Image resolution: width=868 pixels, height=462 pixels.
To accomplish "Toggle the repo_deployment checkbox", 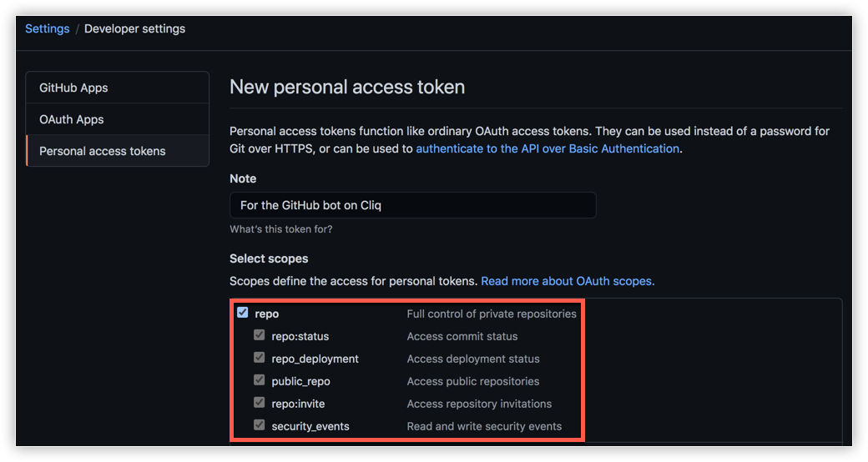I will pos(260,358).
